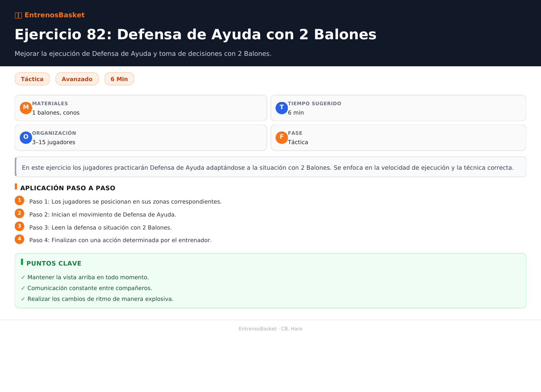Click the 'APLICACIÓN PASO A PASO' heading

tap(68, 188)
